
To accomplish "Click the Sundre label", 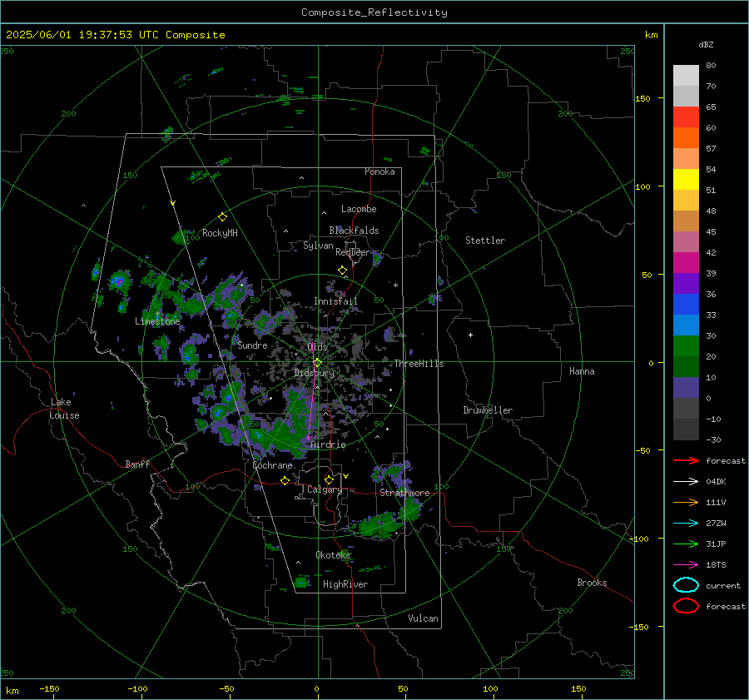I will click(x=252, y=345).
